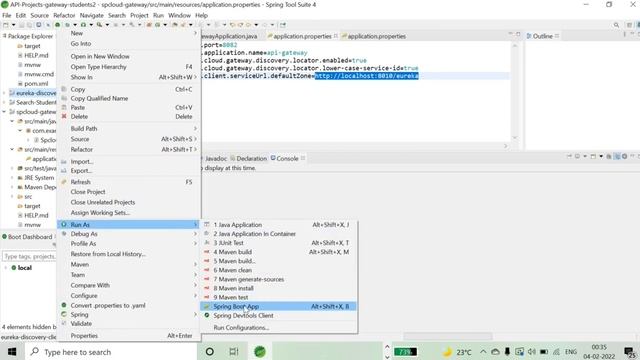The height and width of the screenshot is (360, 640).
Task: Click ENG language indicator
Action: 571,351
